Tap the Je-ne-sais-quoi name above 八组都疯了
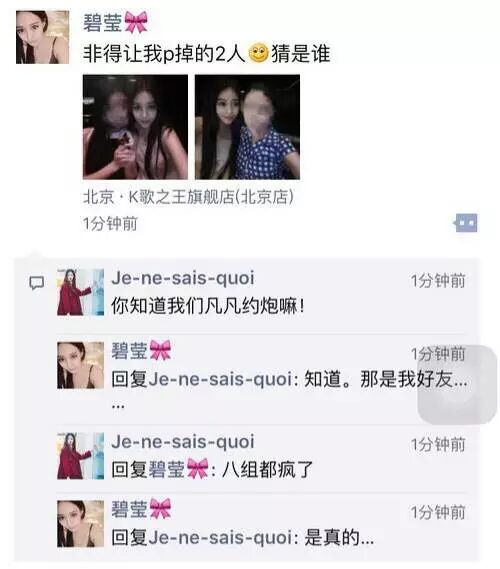500x569 pixels. click(183, 442)
